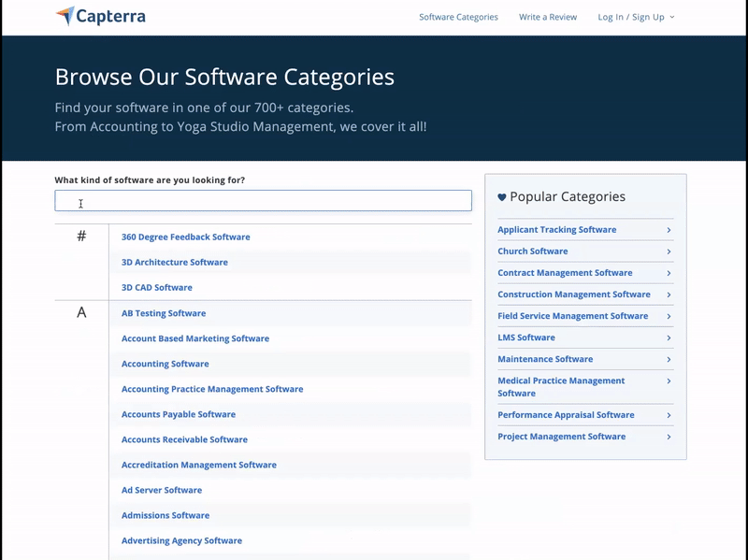Click the A section letter marker
This screenshot has height=560, width=748.
[81, 313]
